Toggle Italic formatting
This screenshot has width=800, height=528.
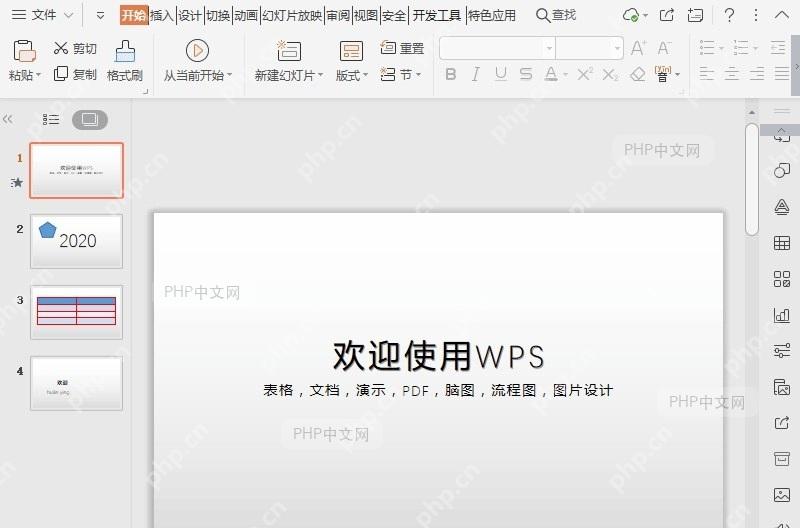476,74
